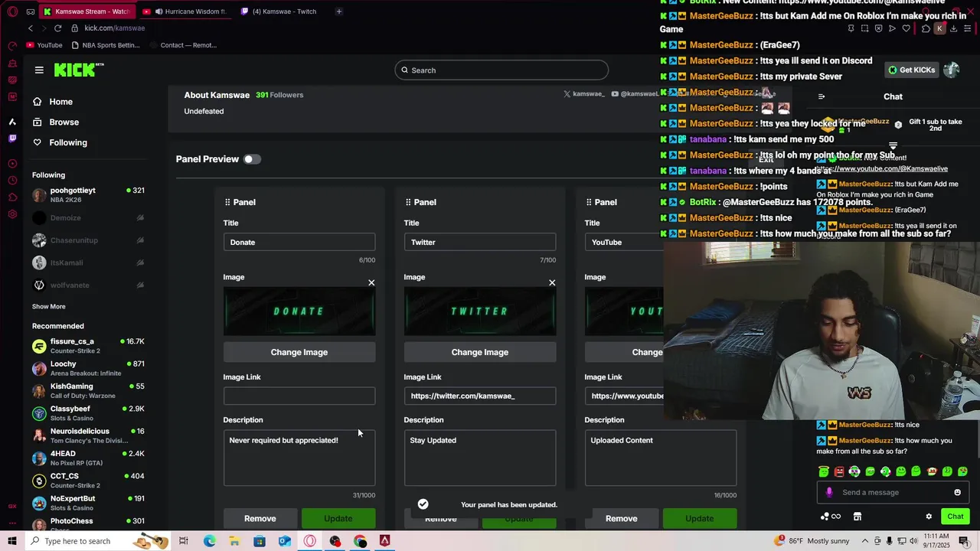The width and height of the screenshot is (980, 551).
Task: Update the YouTube panel
Action: tap(700, 518)
